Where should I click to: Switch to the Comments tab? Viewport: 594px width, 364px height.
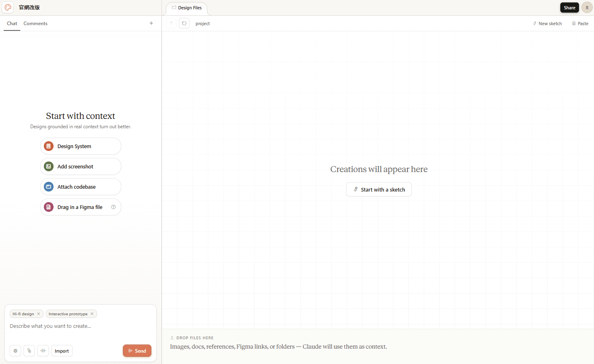(x=35, y=24)
